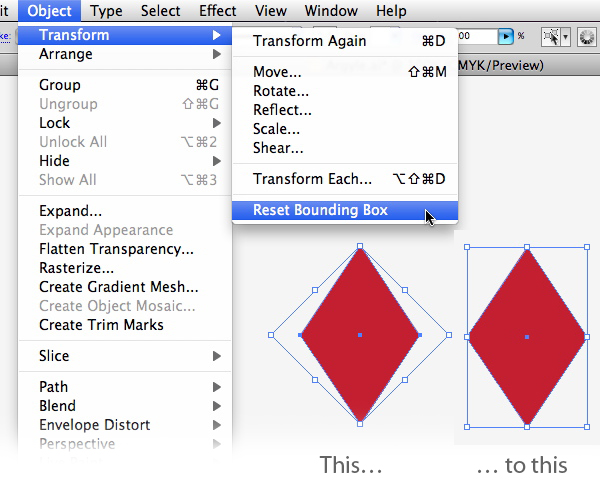Highlight the Transform submenu entry

point(125,35)
